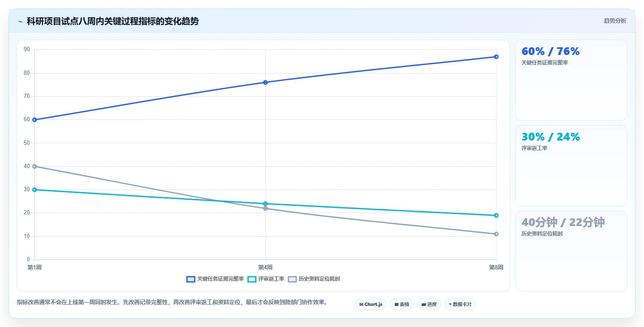The height and width of the screenshot is (327, 644).
Task: Toggle 关键任务证据完整率 series in chart legend
Action: [215, 279]
